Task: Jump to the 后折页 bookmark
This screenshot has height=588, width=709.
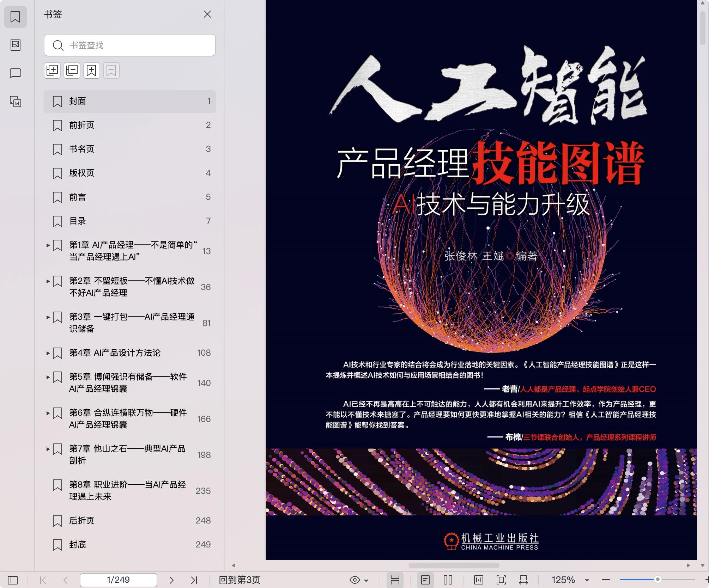Action: point(129,521)
